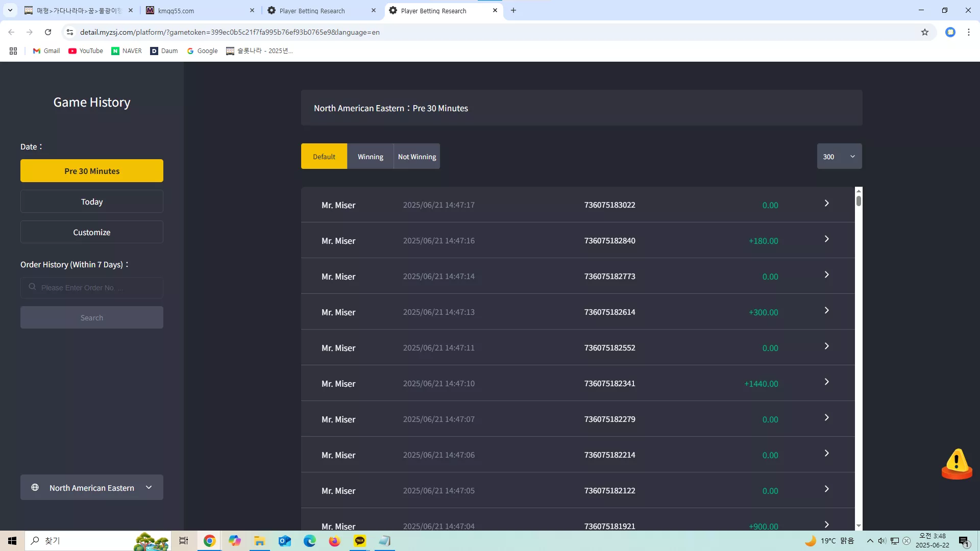This screenshot has height=551, width=980.
Task: Open the notification center icon
Action: pos(964,541)
